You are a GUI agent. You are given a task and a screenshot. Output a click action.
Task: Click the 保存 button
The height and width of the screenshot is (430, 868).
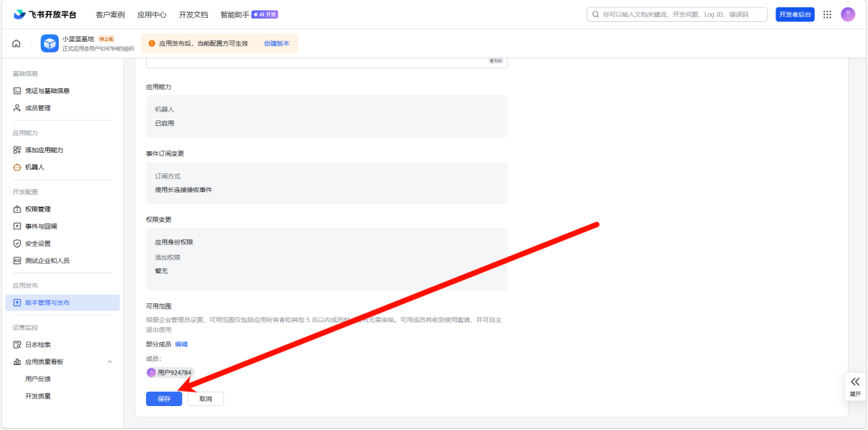[x=164, y=399]
